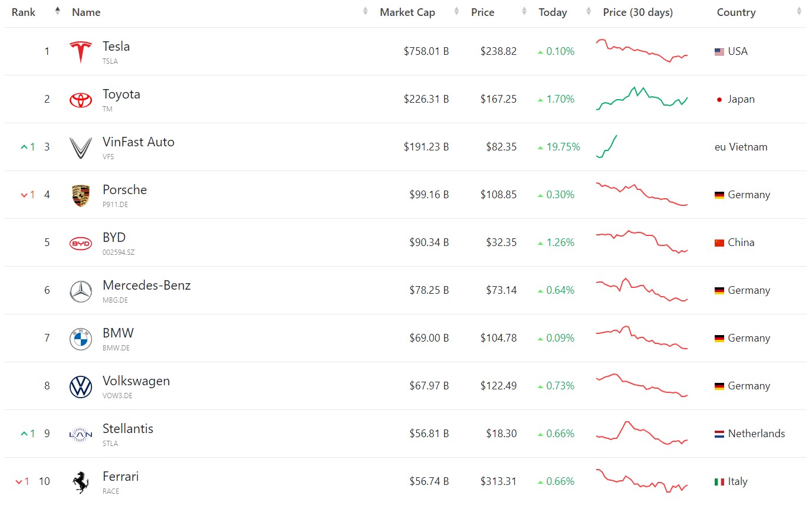Click BYD's 1.26% daily change
Image resolution: width=812 pixels, height=505 pixels.
tap(560, 243)
